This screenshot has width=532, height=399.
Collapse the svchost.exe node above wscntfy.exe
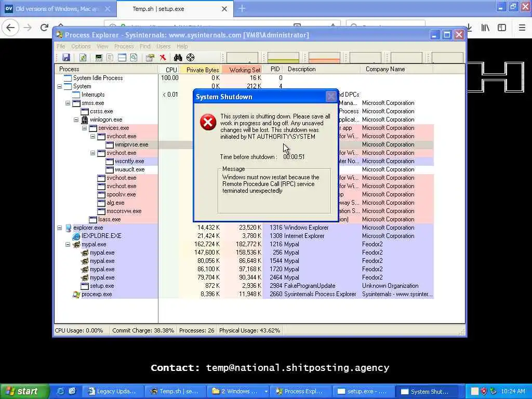pos(92,153)
